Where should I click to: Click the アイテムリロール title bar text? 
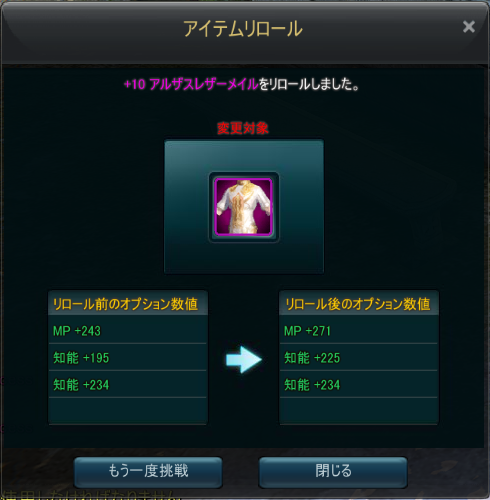243,29
